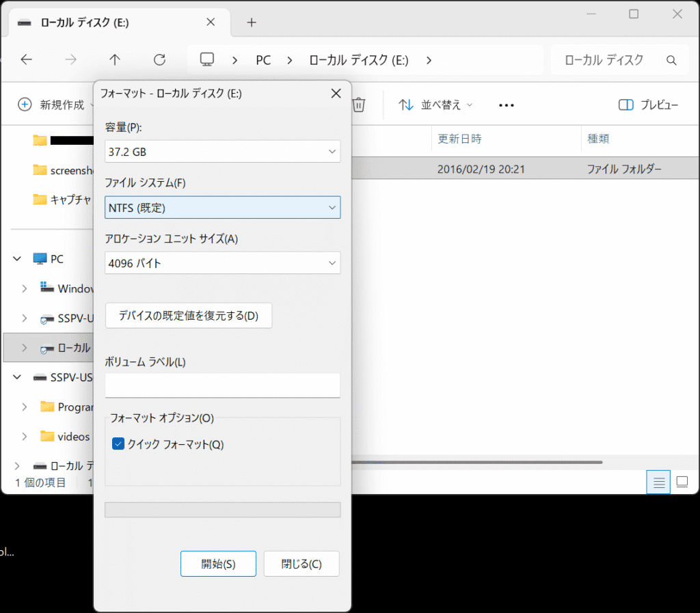Click the キャプチャ folder icon

click(40, 199)
